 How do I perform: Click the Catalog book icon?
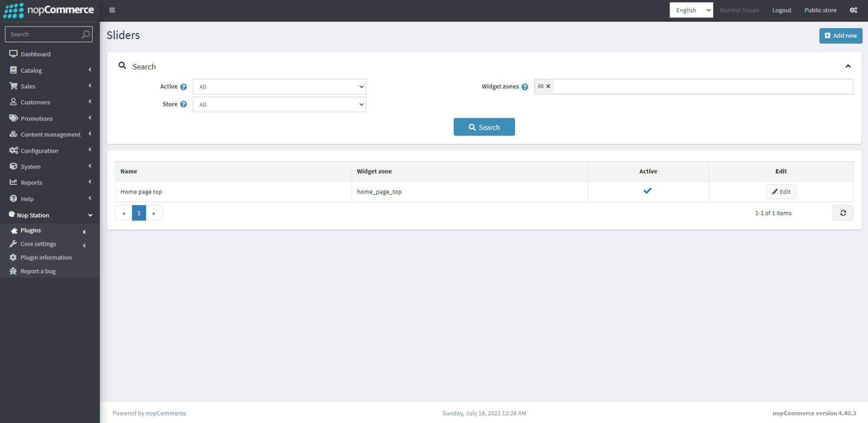tap(14, 70)
